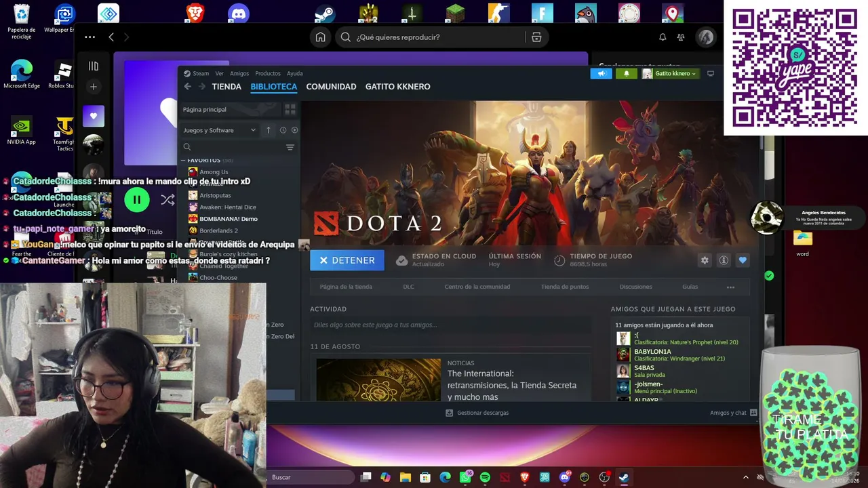The height and width of the screenshot is (488, 868).
Task: Switch Steam library to grid view
Action: click(x=290, y=109)
